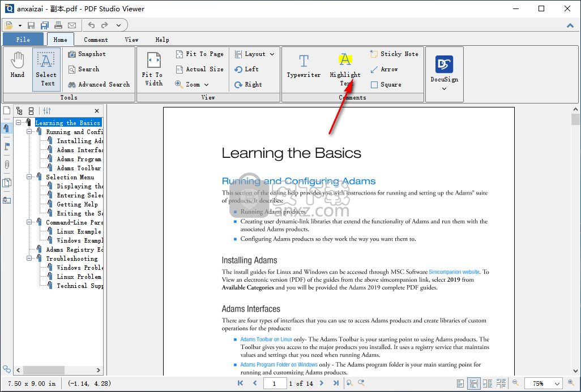The width and height of the screenshot is (581, 392).
Task: Collapse Running and Configuring tree node
Action: [x=29, y=131]
